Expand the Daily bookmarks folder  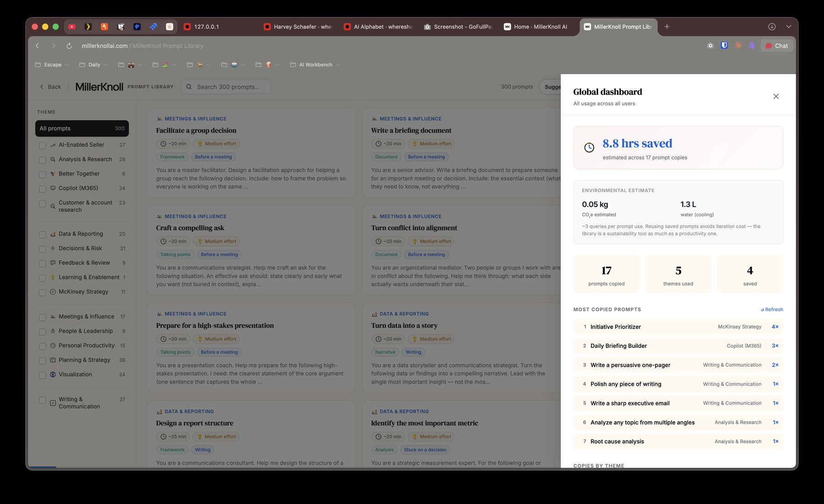click(93, 65)
